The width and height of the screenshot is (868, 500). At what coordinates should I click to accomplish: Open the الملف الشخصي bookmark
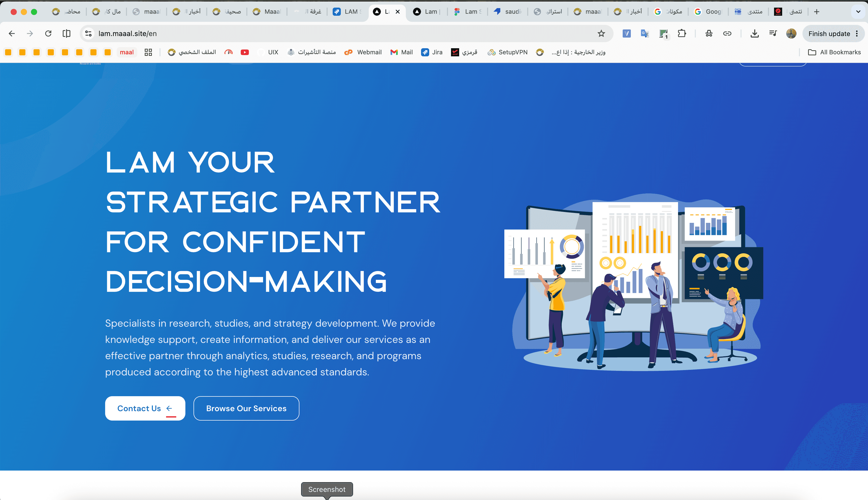point(192,52)
